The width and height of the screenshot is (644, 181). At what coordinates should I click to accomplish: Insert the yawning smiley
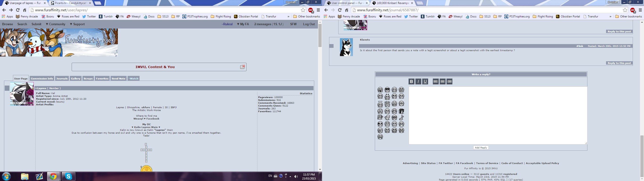point(380,131)
